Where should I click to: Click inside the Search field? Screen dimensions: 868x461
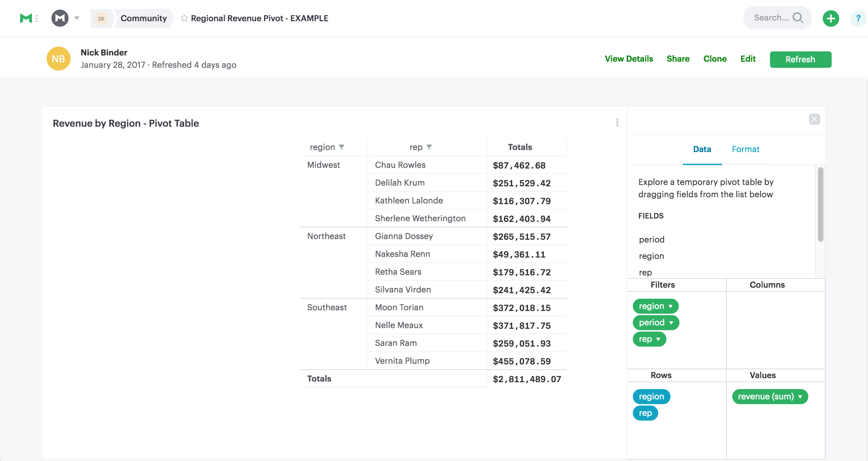pyautogui.click(x=771, y=17)
